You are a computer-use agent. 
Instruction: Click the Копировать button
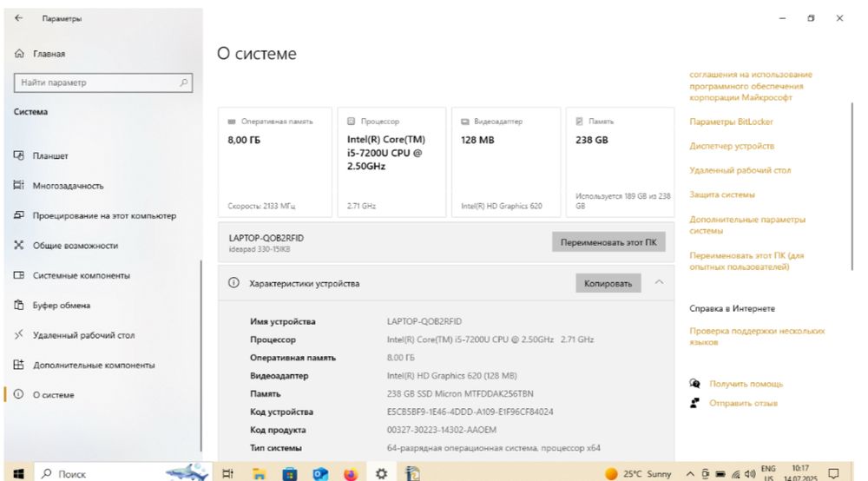tap(608, 283)
